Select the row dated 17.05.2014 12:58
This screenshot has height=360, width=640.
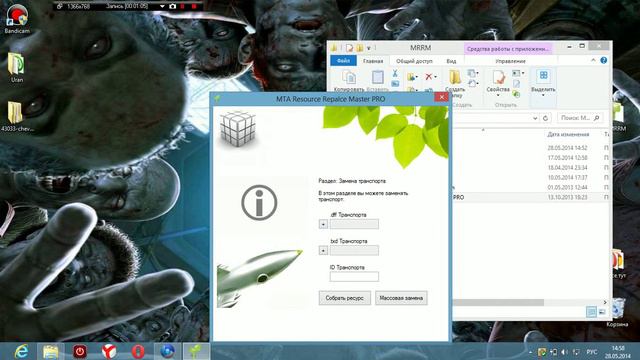point(531,158)
